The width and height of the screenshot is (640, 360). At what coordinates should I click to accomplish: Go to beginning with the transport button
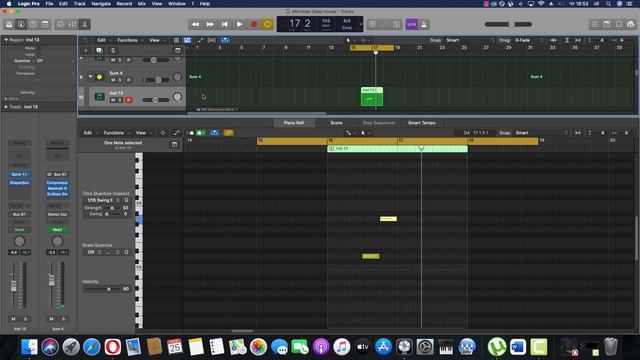click(224, 24)
